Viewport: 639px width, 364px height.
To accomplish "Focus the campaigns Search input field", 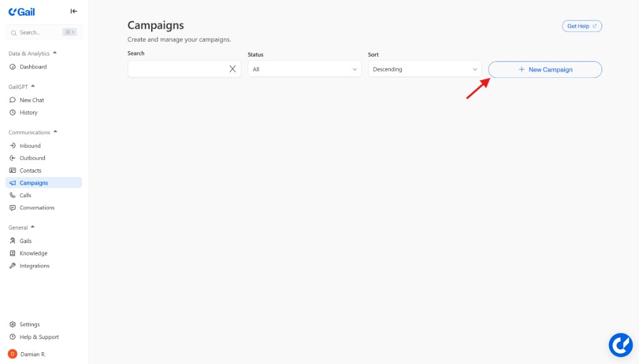I will (178, 69).
